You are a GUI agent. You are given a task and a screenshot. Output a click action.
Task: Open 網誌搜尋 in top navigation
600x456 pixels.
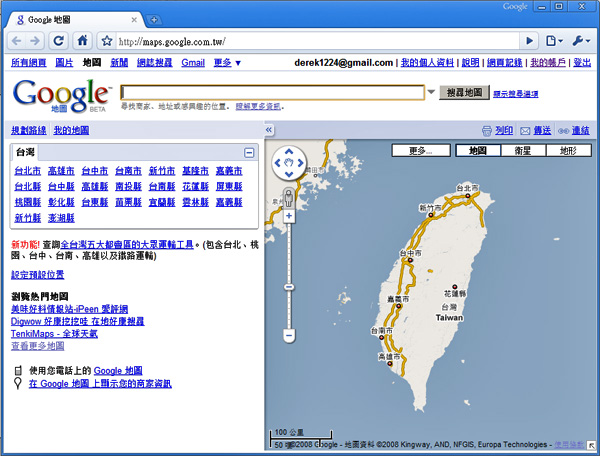(x=155, y=62)
